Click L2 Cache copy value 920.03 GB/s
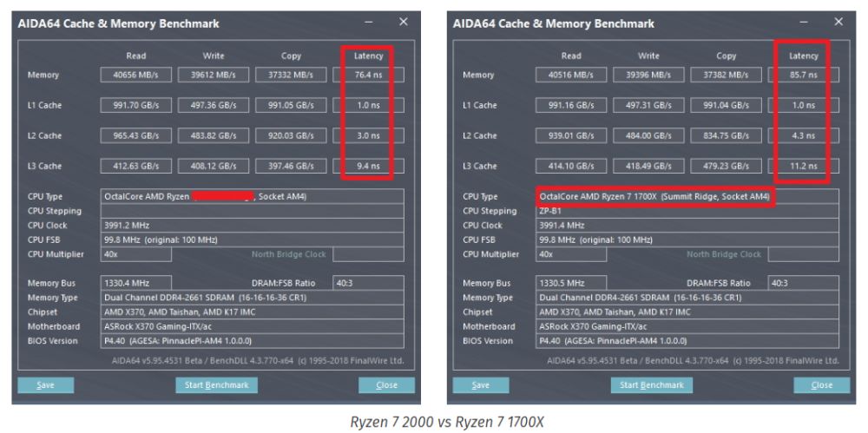 291,135
